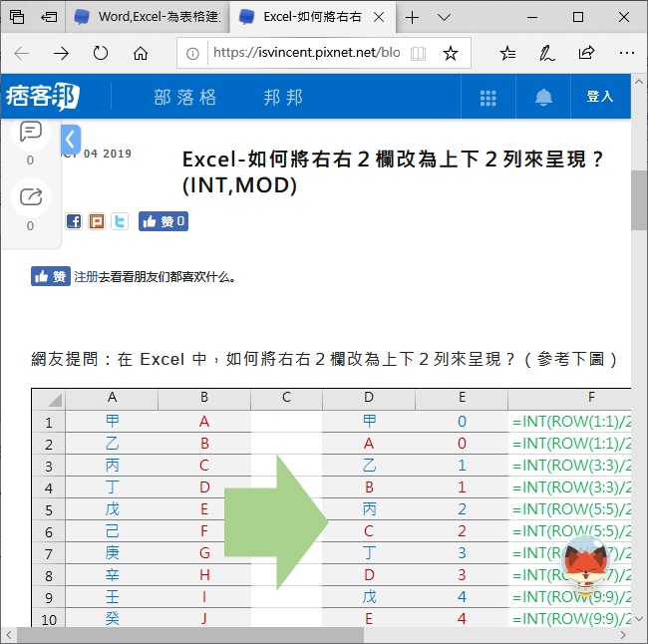Screen dimensions: 648x644
Task: Click the vertical scrollbar up arrow
Action: (x=639, y=82)
